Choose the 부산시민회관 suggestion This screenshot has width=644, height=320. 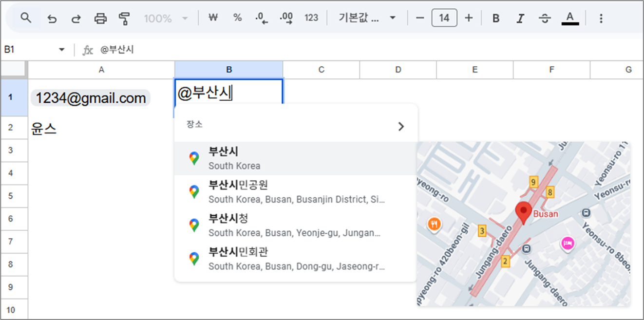(296, 259)
